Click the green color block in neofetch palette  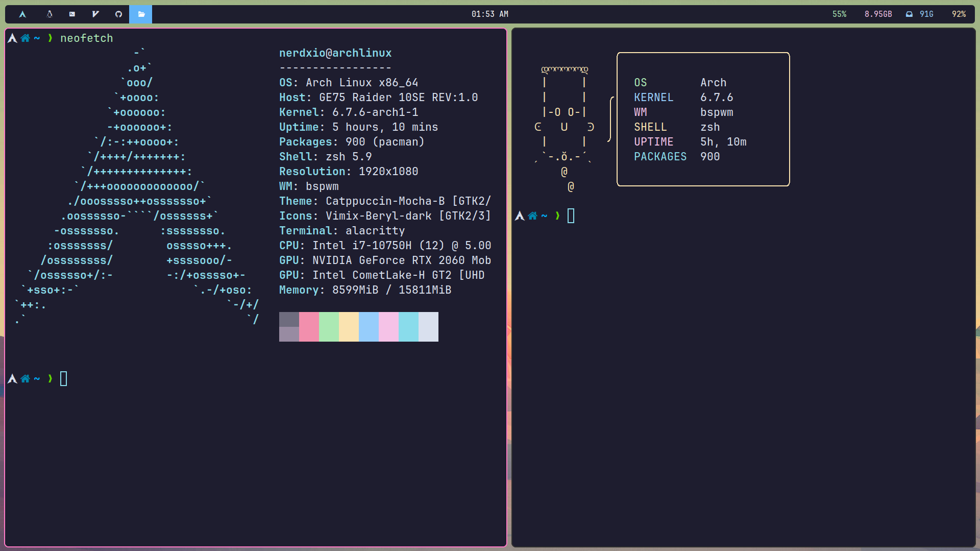[x=329, y=327]
